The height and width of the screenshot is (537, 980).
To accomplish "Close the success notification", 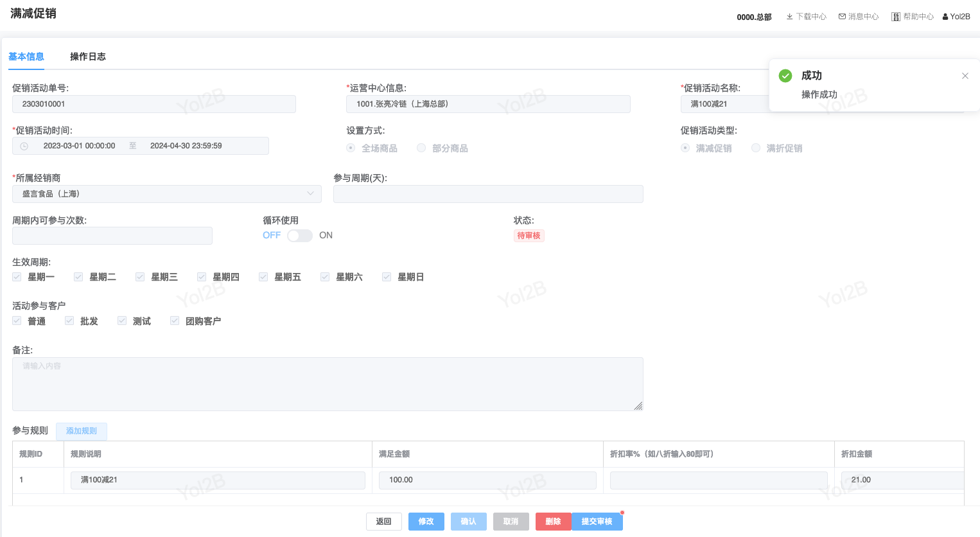I will pyautogui.click(x=965, y=76).
